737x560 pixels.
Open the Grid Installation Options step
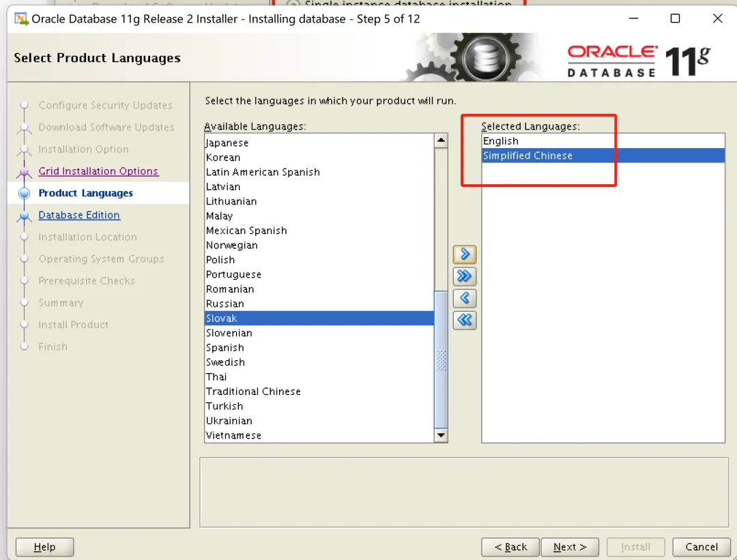click(98, 171)
